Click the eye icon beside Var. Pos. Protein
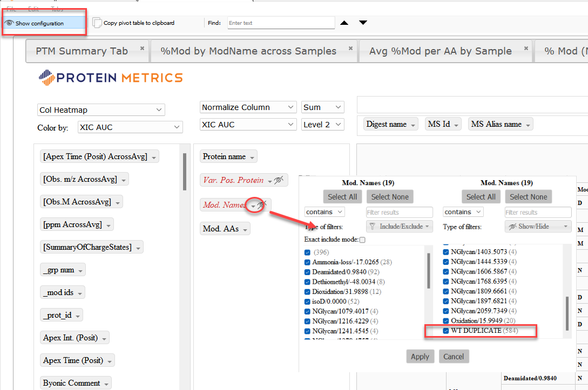 coord(280,180)
